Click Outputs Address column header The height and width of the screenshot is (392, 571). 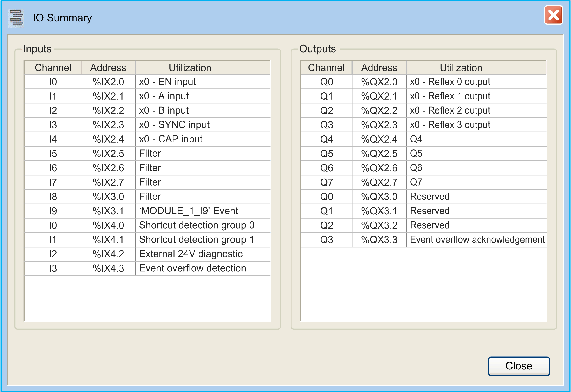click(x=379, y=68)
